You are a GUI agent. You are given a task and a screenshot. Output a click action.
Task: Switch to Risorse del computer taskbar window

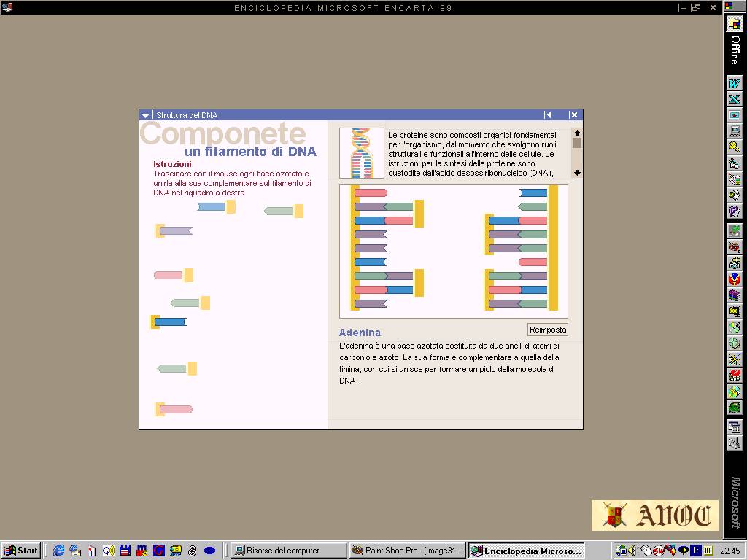click(x=289, y=551)
